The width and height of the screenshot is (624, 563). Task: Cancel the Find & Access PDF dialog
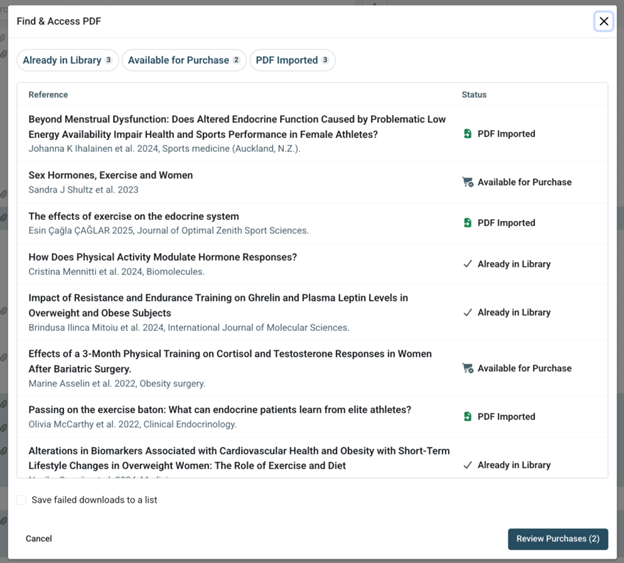tap(39, 539)
